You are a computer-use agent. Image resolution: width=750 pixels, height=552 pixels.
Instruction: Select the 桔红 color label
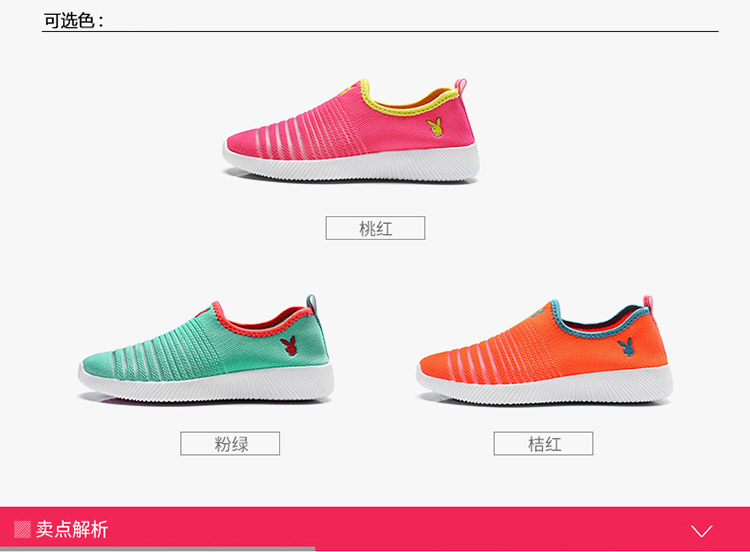coord(543,444)
